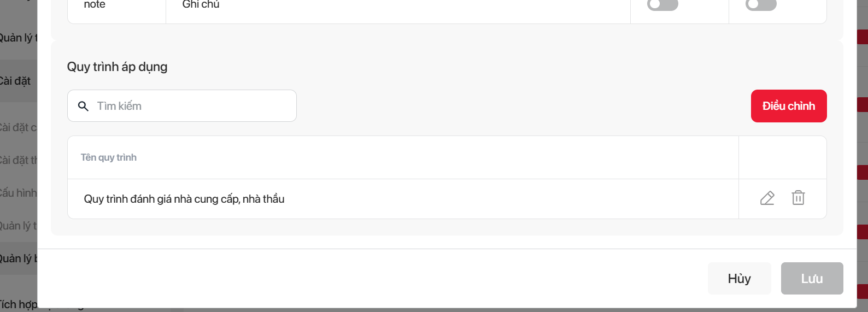The width and height of the screenshot is (868, 312).
Task: Open the Quản lý t item below Cấu hình
Action: click(x=18, y=226)
